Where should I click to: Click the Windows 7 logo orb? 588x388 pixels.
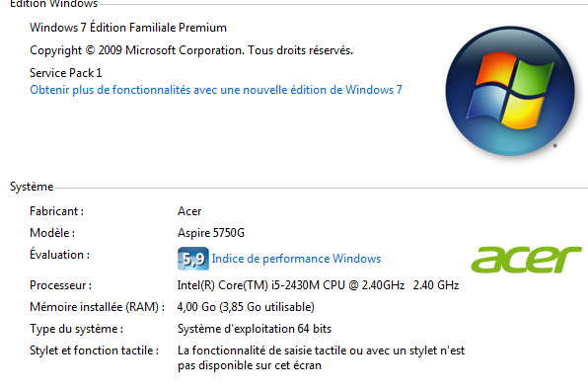[510, 91]
